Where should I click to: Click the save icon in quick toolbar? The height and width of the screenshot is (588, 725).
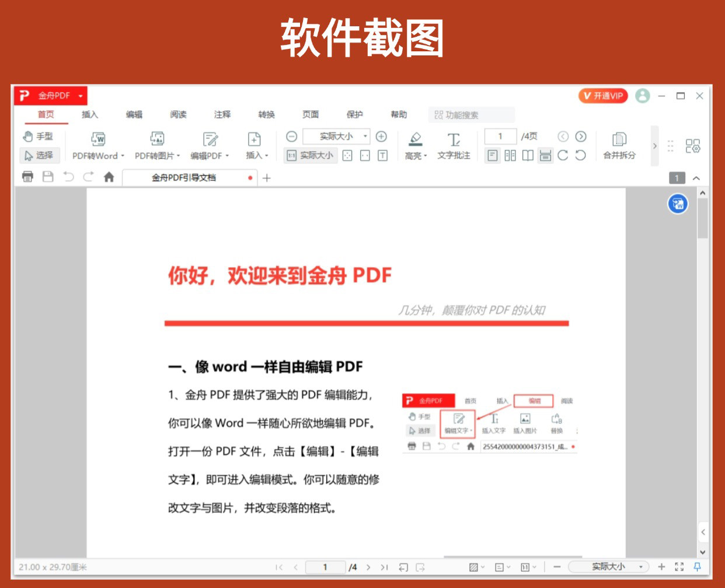tap(48, 177)
